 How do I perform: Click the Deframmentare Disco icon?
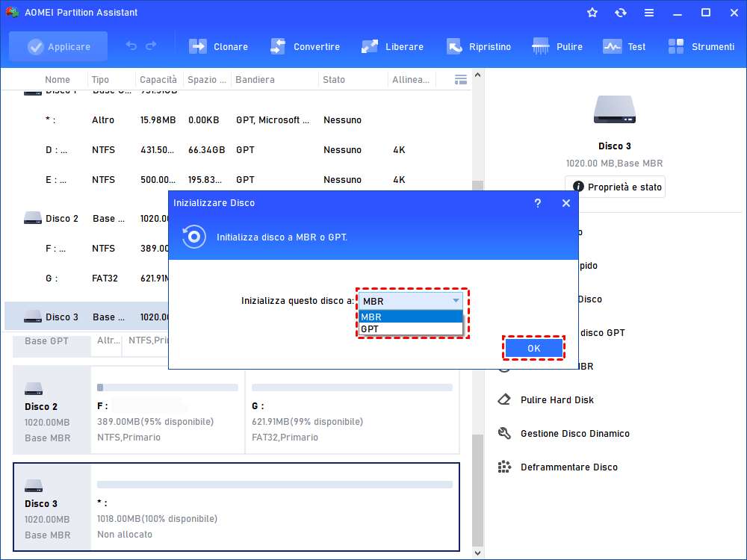tap(504, 467)
